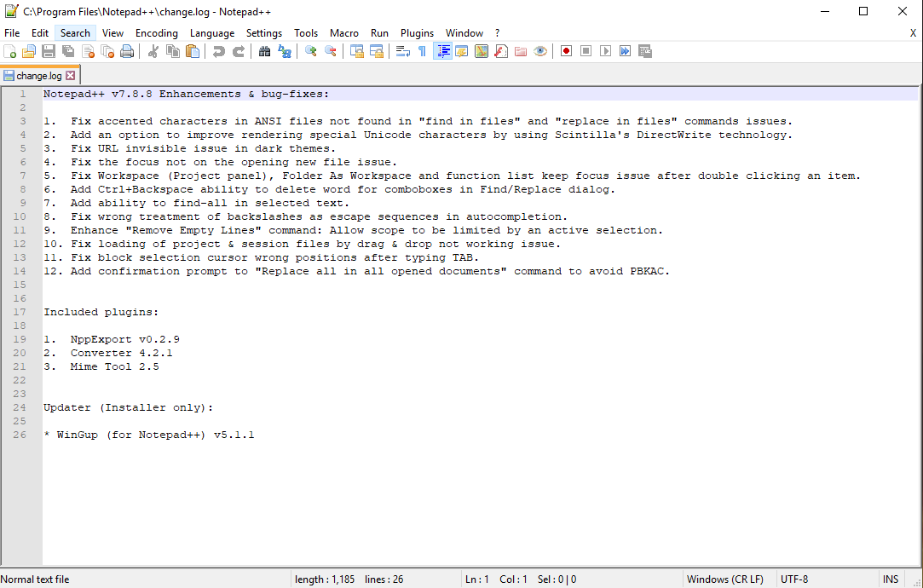Viewport: 923px width, 588px height.
Task: Open the Edit menu
Action: (x=40, y=33)
